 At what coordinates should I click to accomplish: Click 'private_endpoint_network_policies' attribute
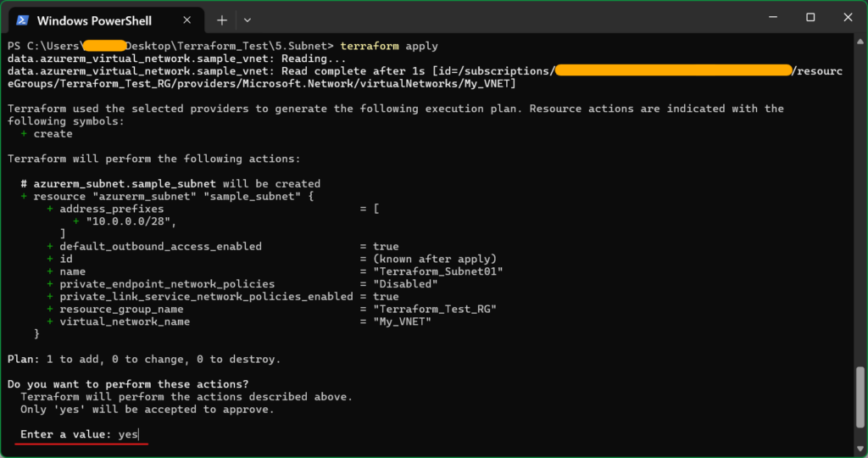(167, 284)
